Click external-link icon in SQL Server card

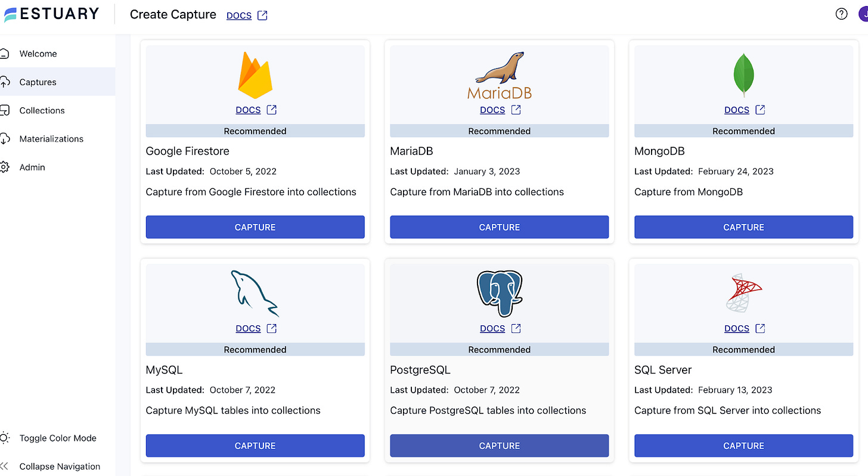coord(760,328)
